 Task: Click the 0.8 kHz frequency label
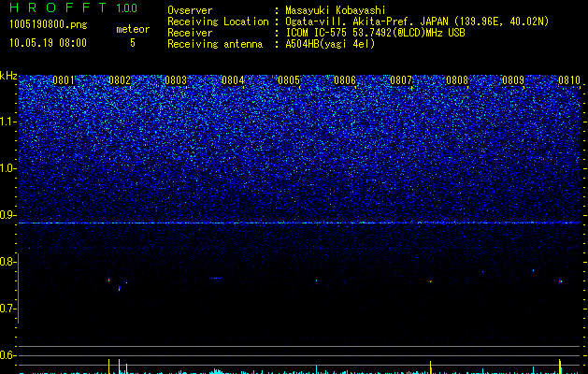8,262
